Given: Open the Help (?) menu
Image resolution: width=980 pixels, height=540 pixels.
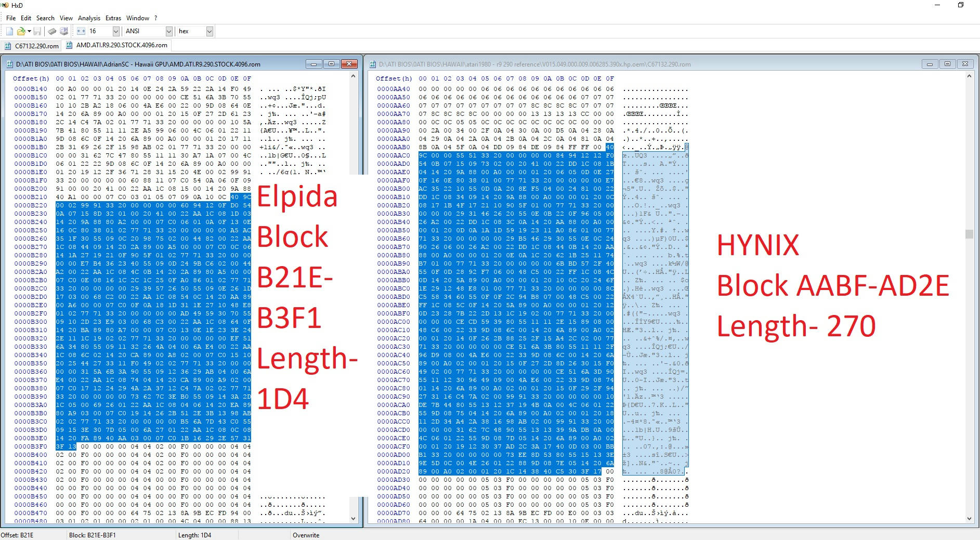Looking at the screenshot, I should click(x=155, y=18).
